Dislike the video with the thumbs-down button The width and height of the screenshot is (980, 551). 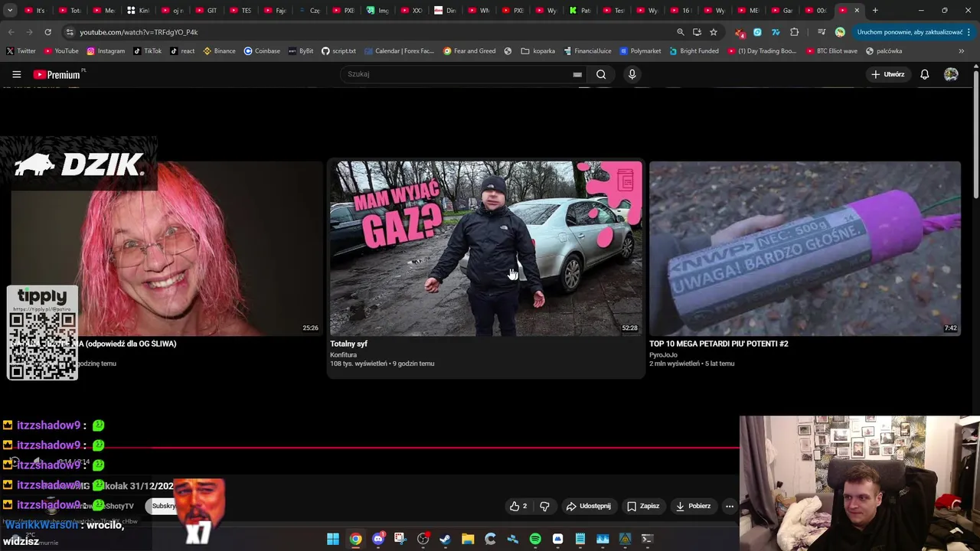[x=544, y=506]
